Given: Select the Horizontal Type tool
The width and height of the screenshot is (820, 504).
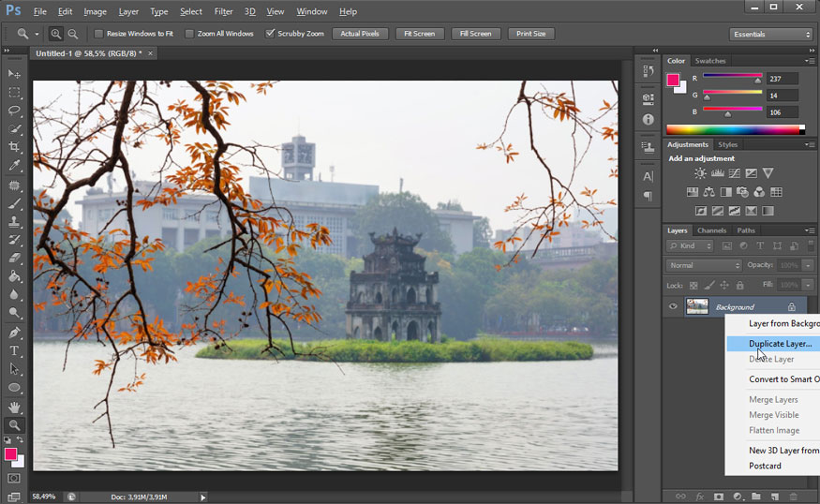Looking at the screenshot, I should [14, 350].
